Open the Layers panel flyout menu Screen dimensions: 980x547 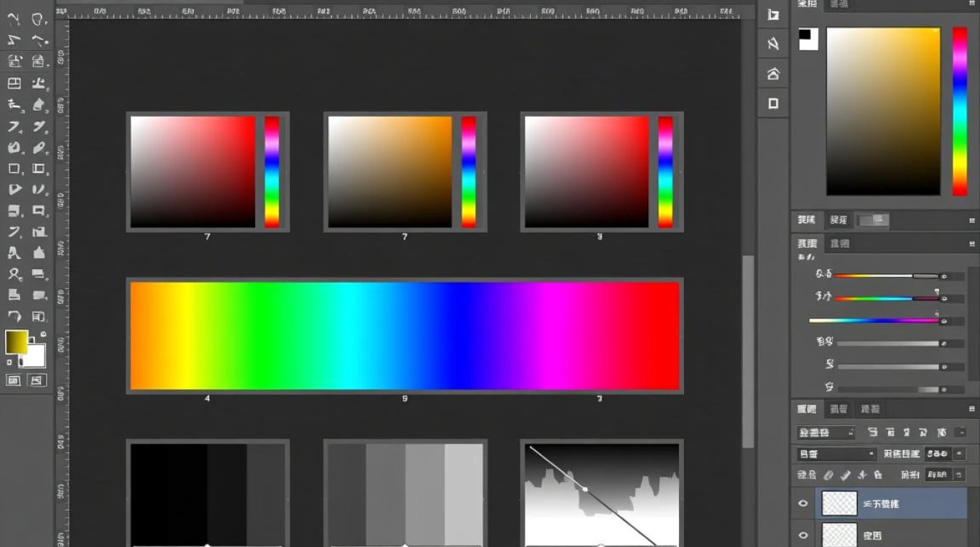(x=971, y=408)
